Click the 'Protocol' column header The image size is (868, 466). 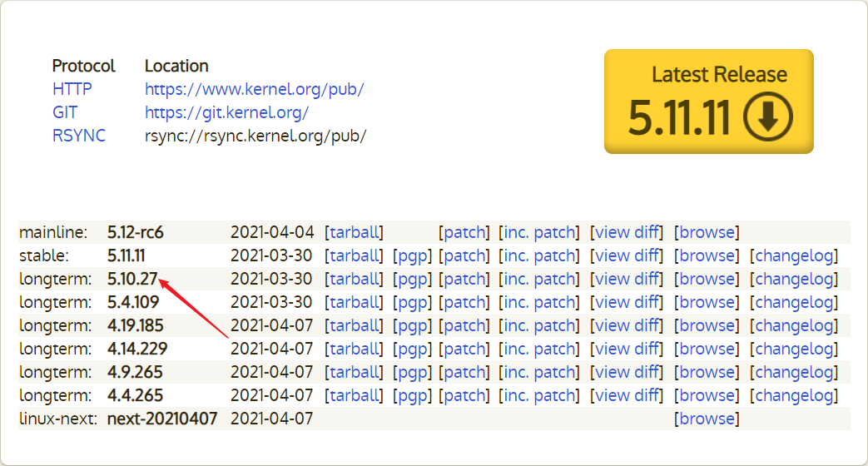(x=83, y=66)
